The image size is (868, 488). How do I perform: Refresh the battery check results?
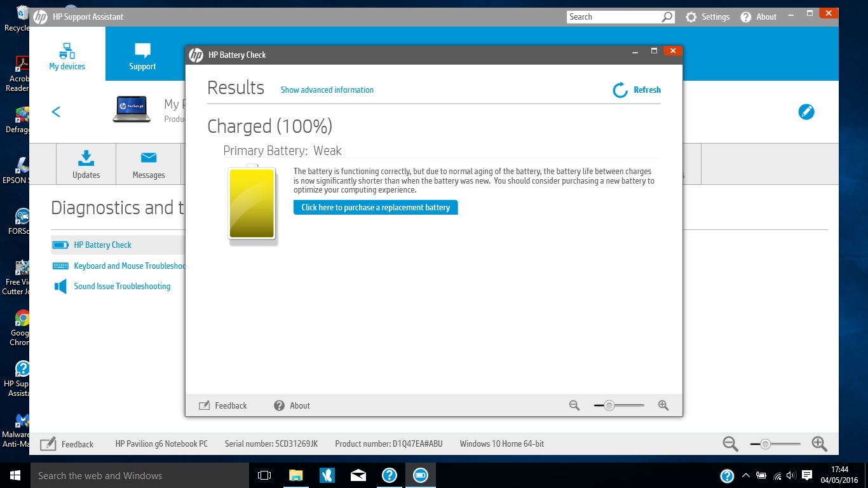click(x=637, y=90)
